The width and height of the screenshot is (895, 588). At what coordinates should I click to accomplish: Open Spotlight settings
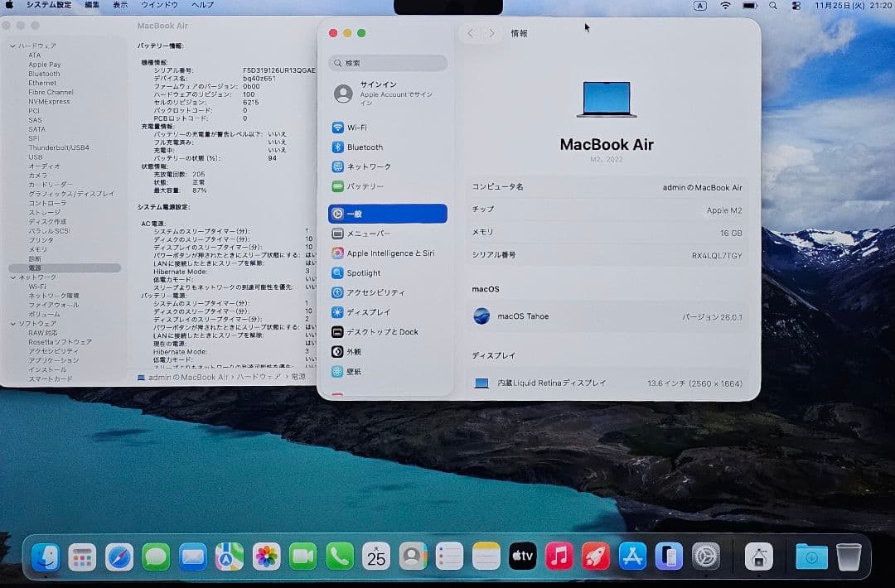click(363, 272)
